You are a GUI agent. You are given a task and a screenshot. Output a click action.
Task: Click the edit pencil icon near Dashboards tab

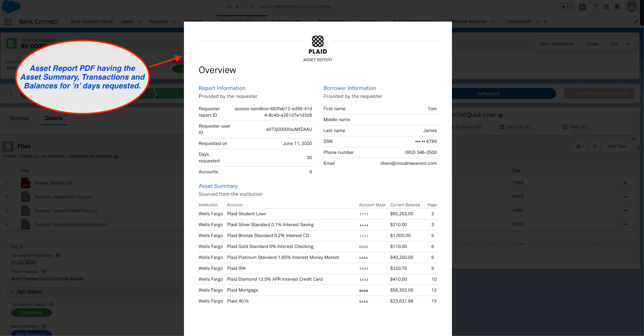click(636, 21)
